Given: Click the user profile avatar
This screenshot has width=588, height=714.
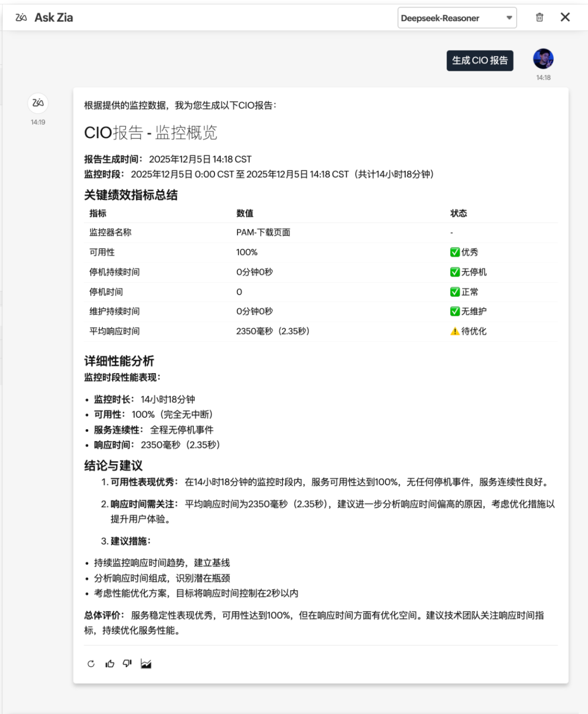Looking at the screenshot, I should 543,59.
